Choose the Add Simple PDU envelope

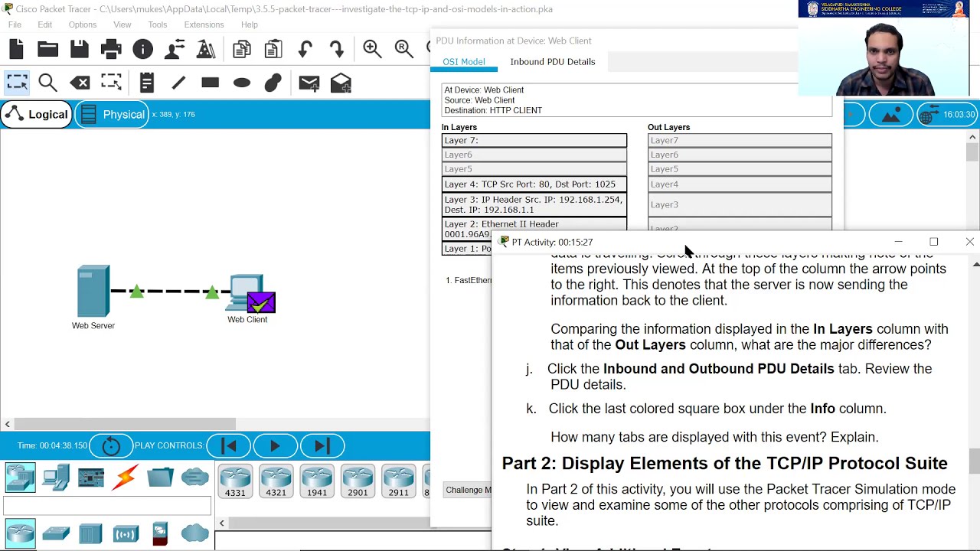pos(309,83)
